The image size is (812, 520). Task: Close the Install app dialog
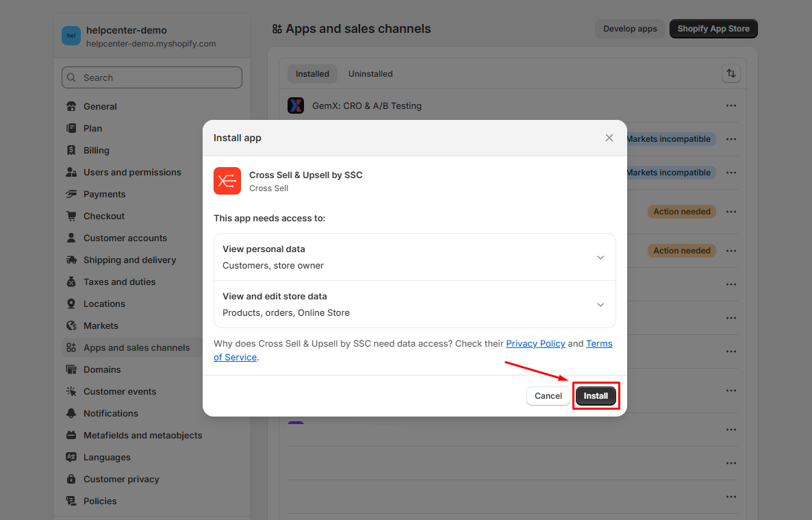click(609, 138)
